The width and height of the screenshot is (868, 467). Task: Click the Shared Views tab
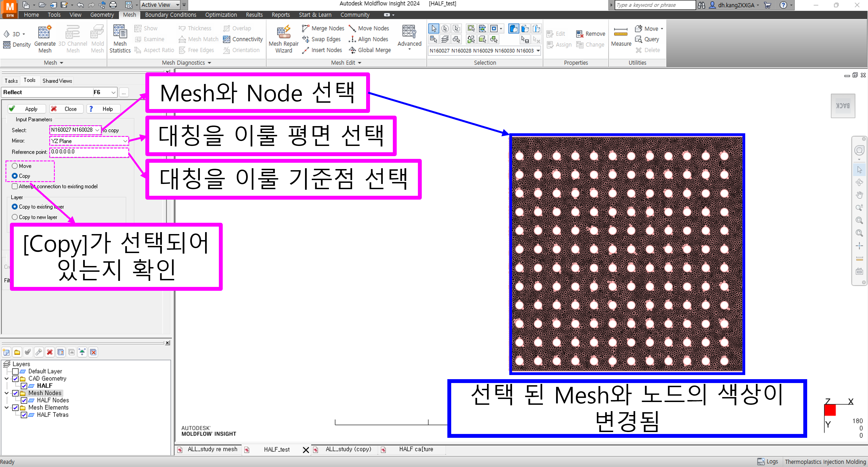57,81
